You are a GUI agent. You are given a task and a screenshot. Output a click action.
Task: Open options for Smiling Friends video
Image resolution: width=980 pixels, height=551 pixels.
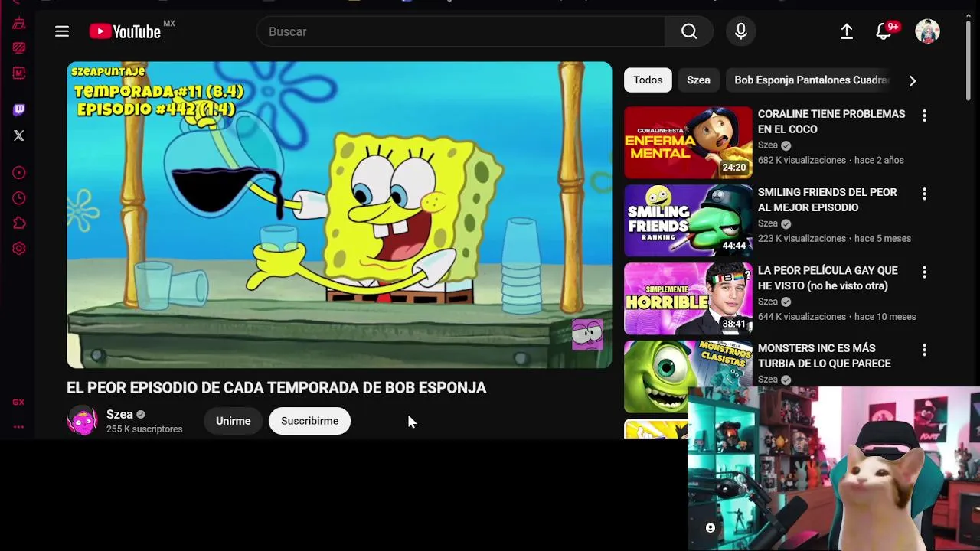[x=924, y=194]
